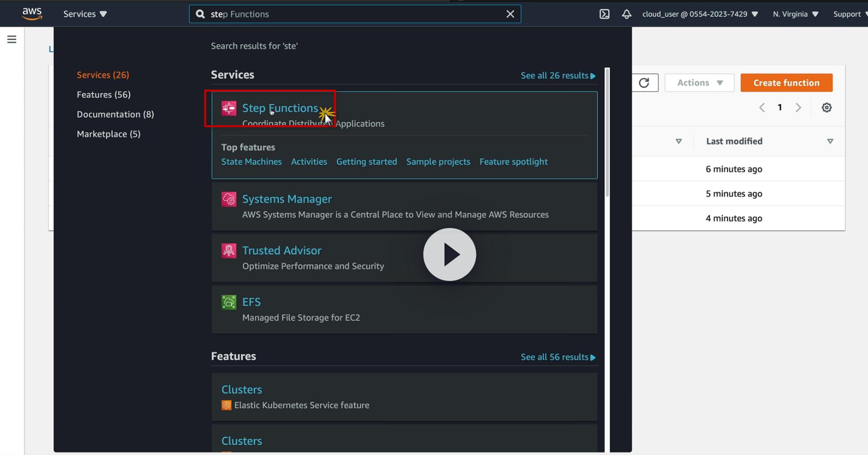Clear the search box with X
The height and width of the screenshot is (455, 868).
510,14
